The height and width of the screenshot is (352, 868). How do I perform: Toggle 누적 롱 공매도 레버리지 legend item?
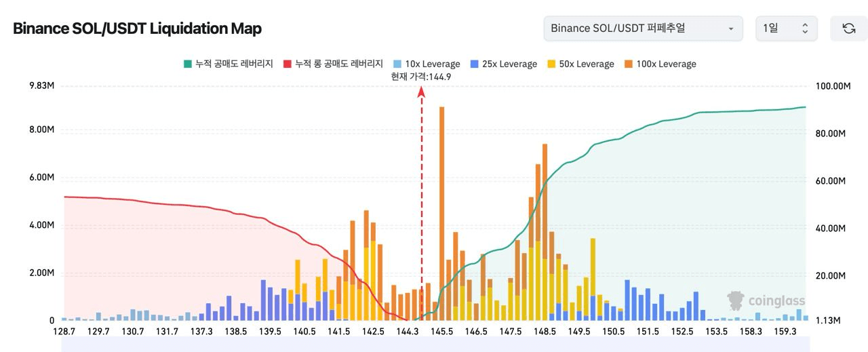point(333,64)
